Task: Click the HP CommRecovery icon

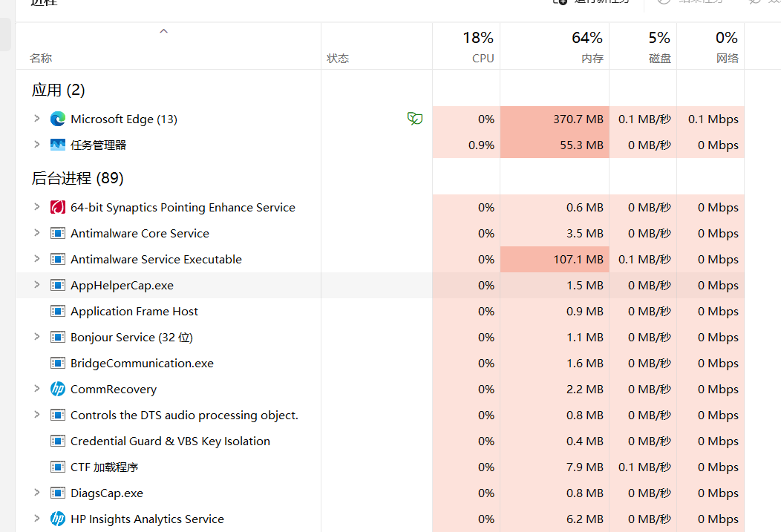Action: click(x=58, y=389)
